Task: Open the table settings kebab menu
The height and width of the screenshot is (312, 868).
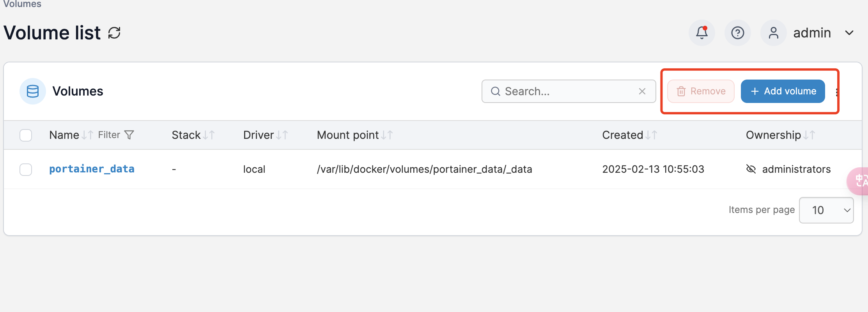Action: pos(837,92)
